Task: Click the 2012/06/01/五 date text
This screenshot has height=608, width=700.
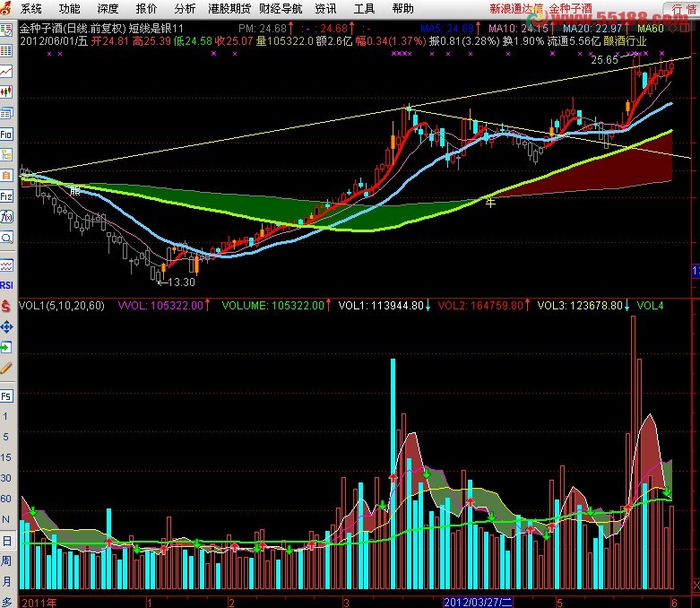Action: coord(54,41)
